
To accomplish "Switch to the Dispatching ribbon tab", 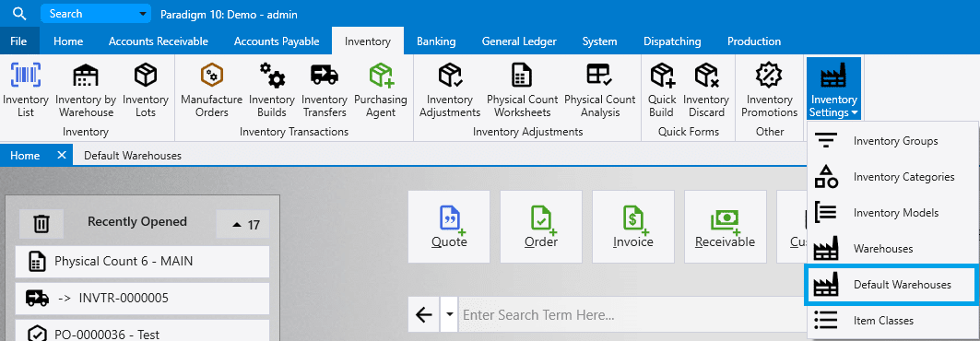I will click(x=672, y=41).
